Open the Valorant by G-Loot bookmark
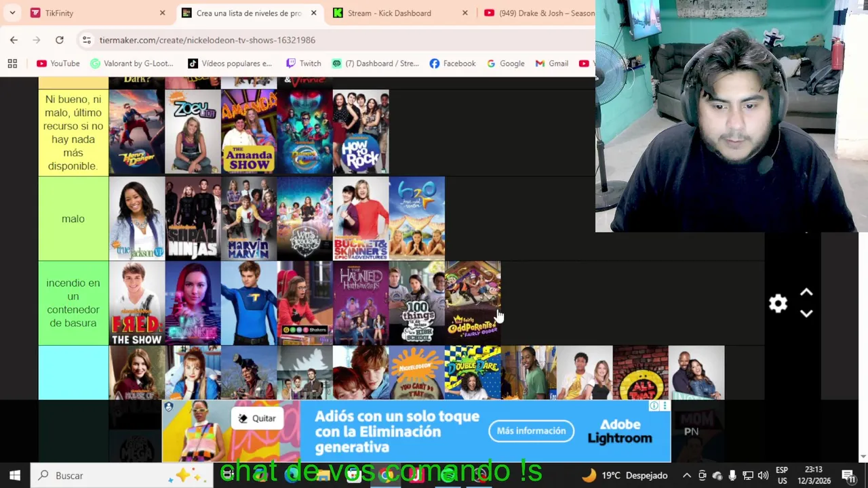Image resolution: width=868 pixels, height=488 pixels. coord(132,63)
